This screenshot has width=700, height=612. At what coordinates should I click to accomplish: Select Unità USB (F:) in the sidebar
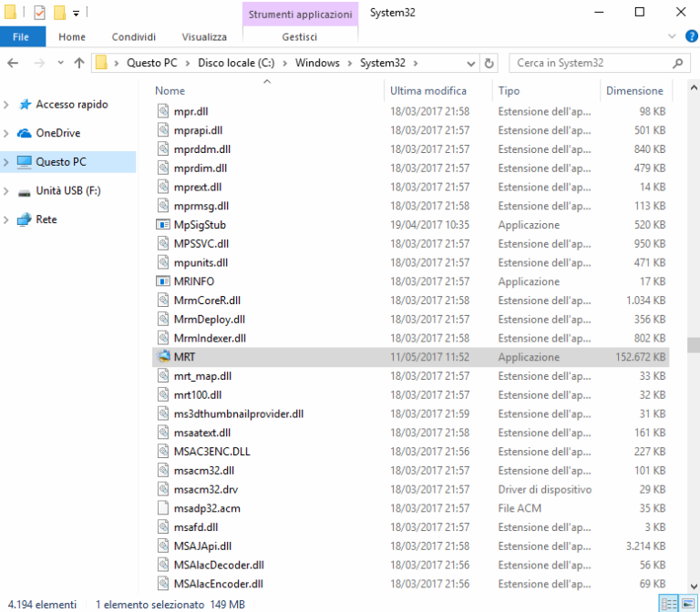coord(68,190)
